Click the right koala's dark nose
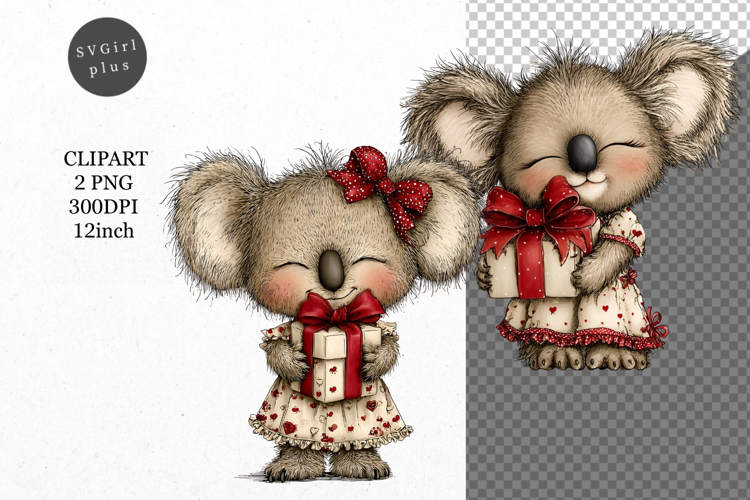 pyautogui.click(x=583, y=152)
